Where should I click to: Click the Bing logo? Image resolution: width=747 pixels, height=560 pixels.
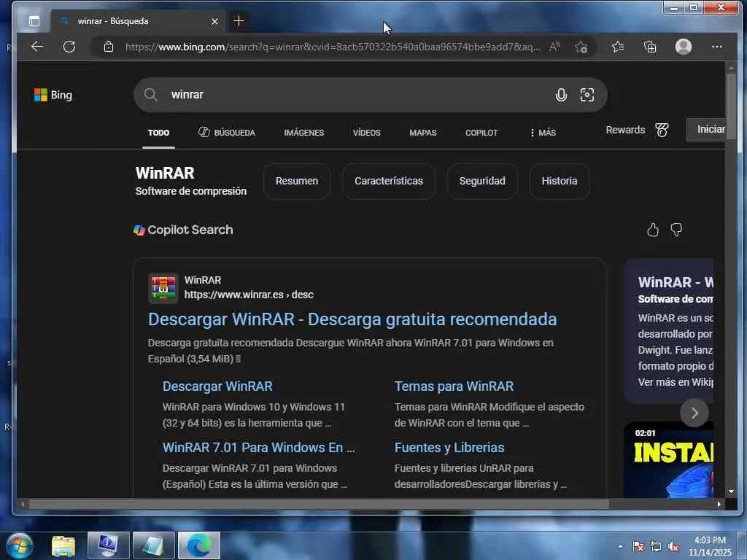(53, 95)
